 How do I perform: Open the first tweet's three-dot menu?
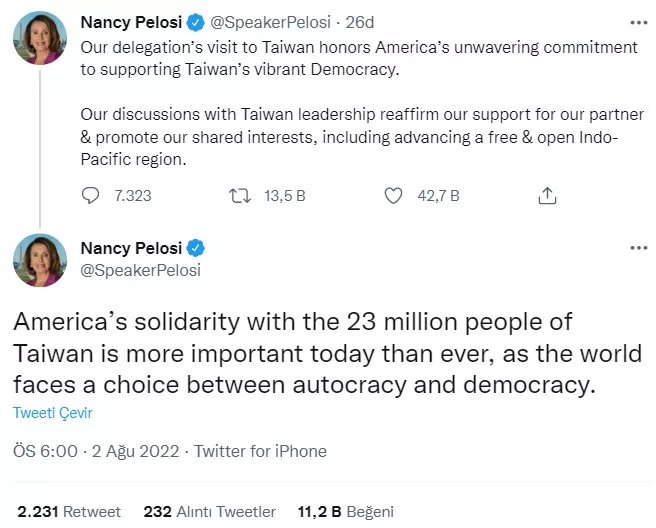tap(638, 21)
